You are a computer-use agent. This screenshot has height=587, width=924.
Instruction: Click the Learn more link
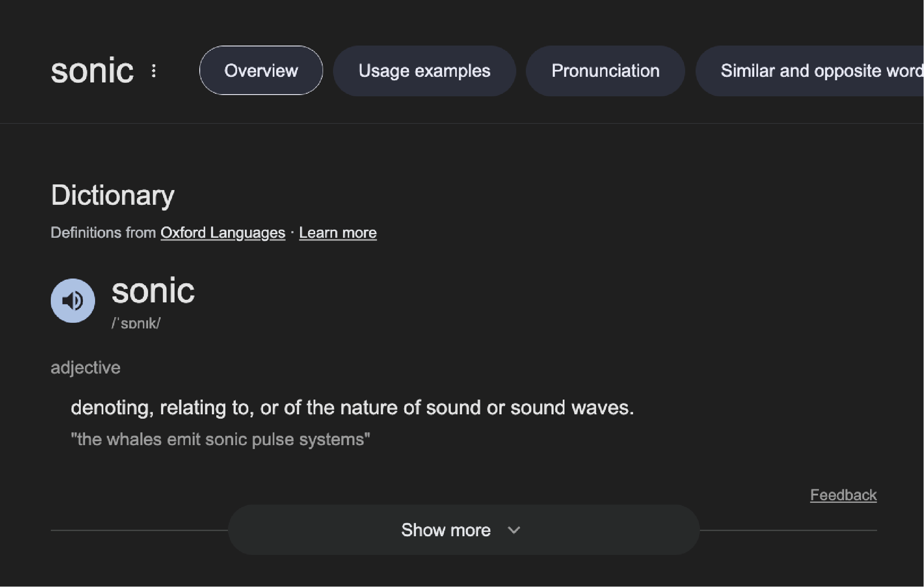tap(338, 233)
